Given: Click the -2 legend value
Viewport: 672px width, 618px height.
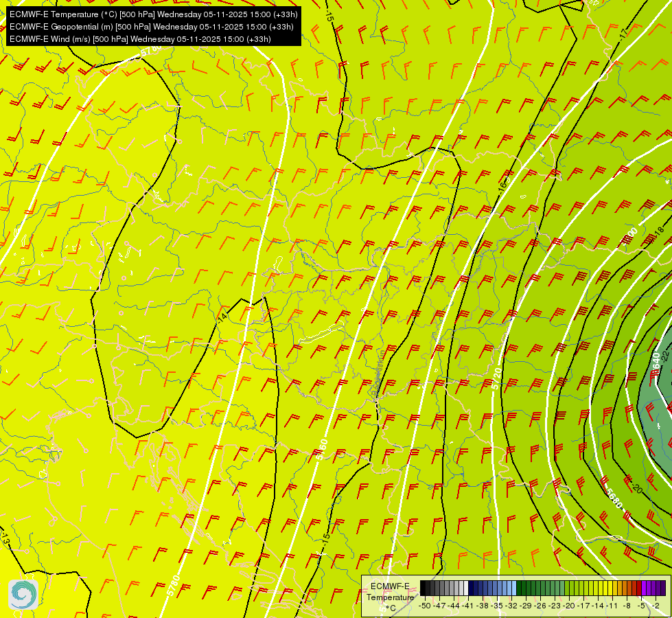Looking at the screenshot, I should point(657,606).
